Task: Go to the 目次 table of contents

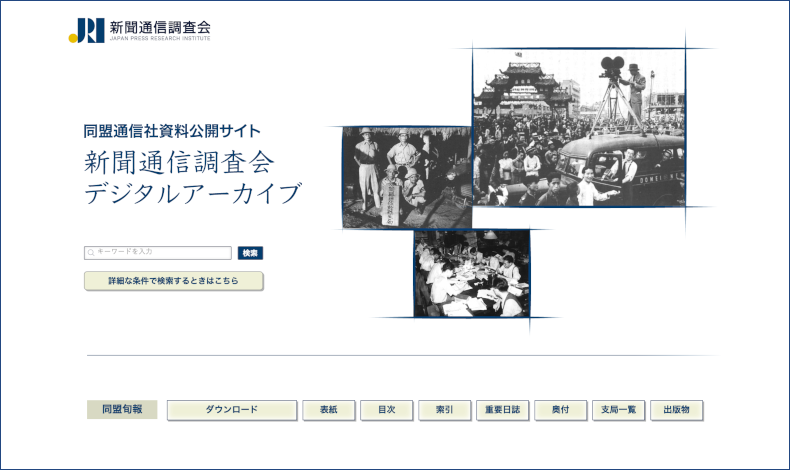Action: pos(386,410)
